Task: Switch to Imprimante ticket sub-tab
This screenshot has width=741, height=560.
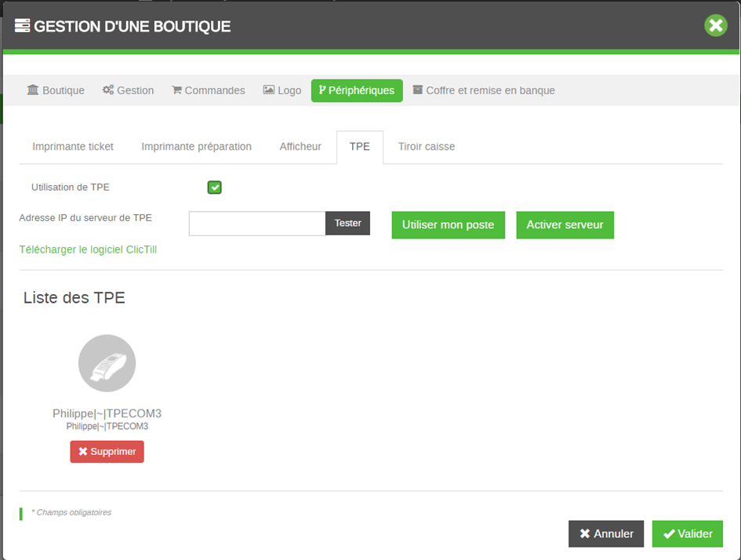Action: coord(73,147)
